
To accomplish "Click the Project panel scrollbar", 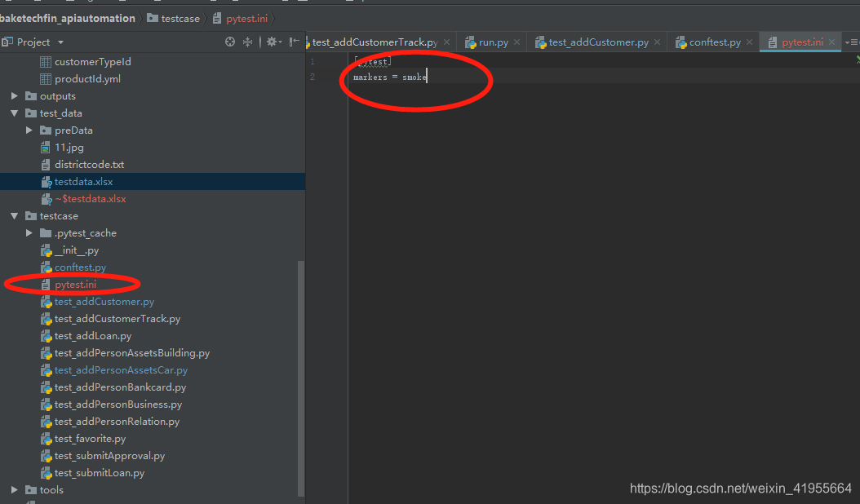I will coord(300,378).
